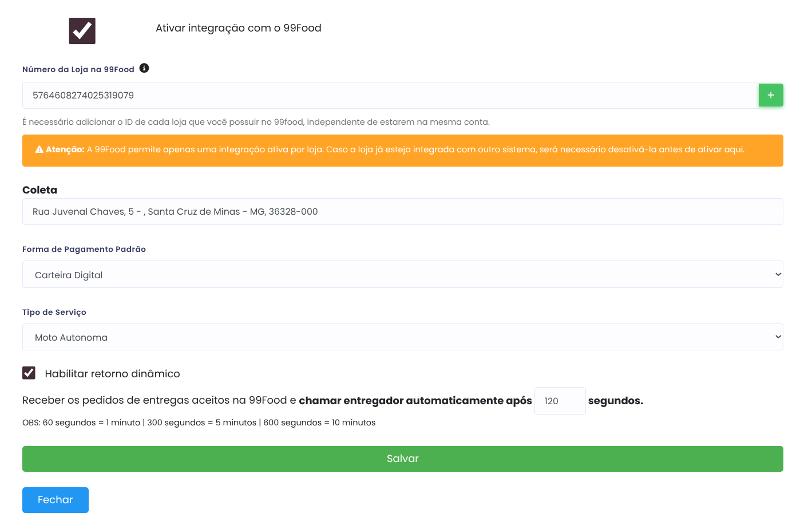Click the 'Ativar integração com o 99Food' label

coord(238,28)
